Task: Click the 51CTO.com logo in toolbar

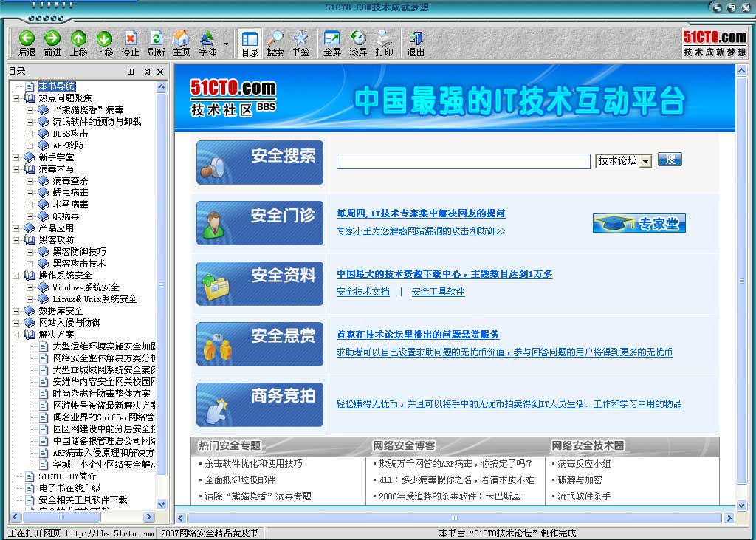Action: (x=715, y=44)
